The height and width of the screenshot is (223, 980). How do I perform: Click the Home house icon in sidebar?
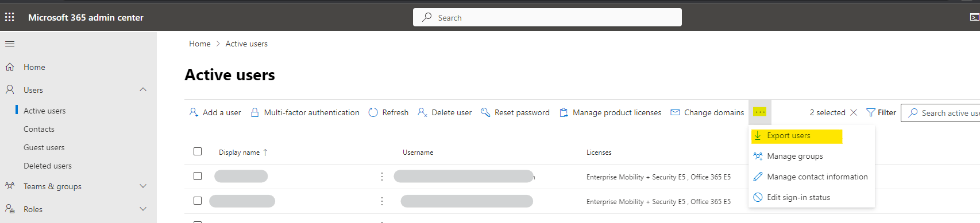(10, 67)
